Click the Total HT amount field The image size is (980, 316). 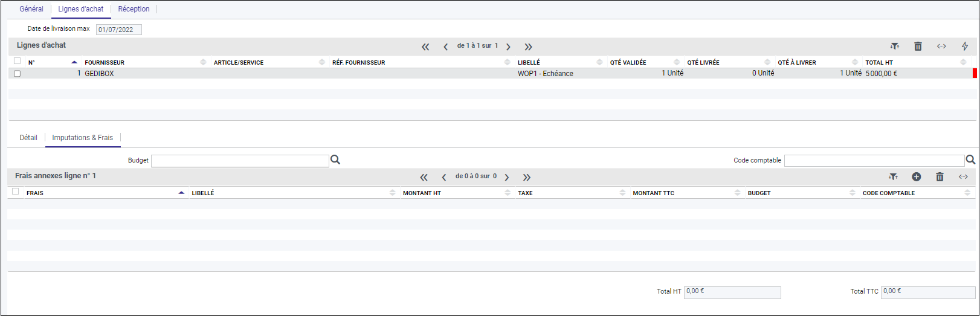click(x=732, y=292)
